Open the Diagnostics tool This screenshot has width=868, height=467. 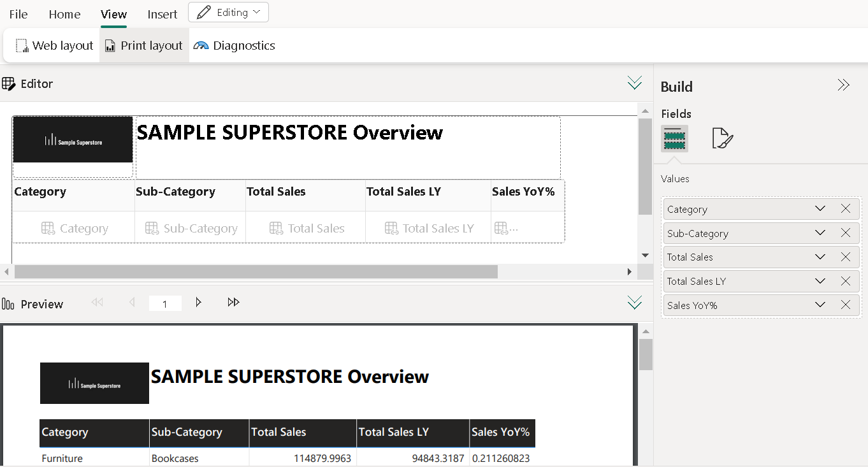click(x=235, y=46)
